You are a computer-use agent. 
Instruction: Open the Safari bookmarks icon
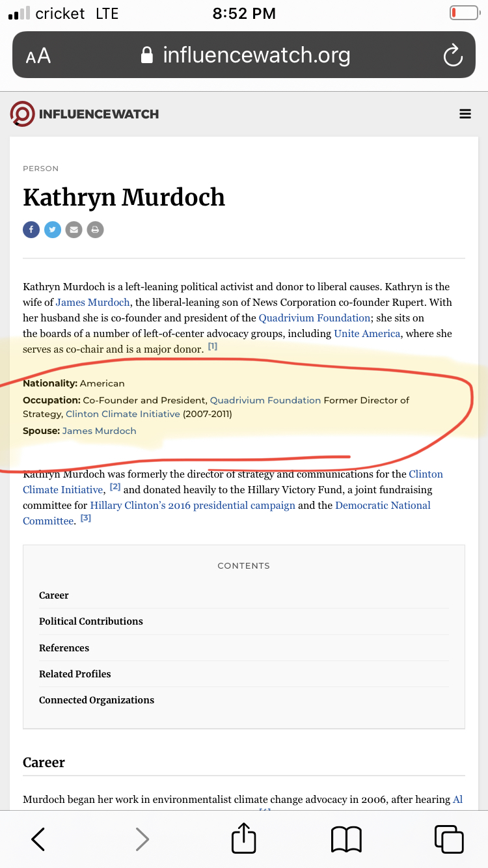point(346,839)
